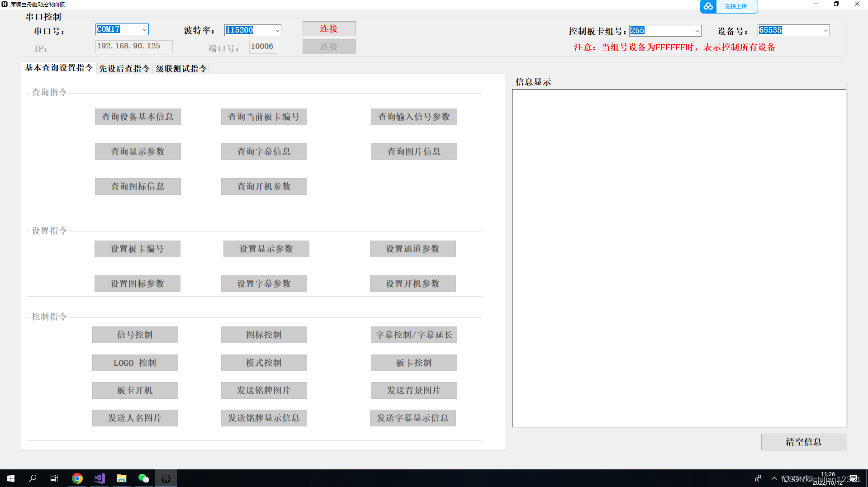This screenshot has width=868, height=487.
Task: Open the taskbar search icon
Action: click(x=33, y=478)
